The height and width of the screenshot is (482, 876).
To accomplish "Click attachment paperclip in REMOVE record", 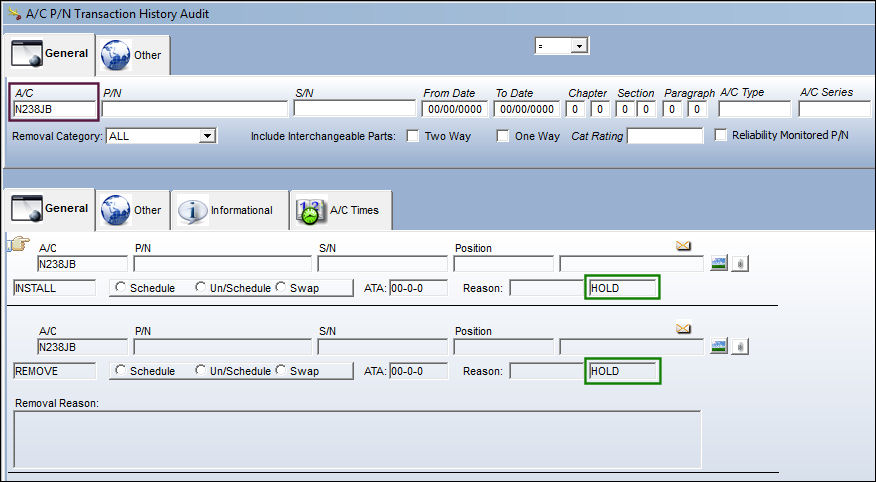I will click(740, 347).
